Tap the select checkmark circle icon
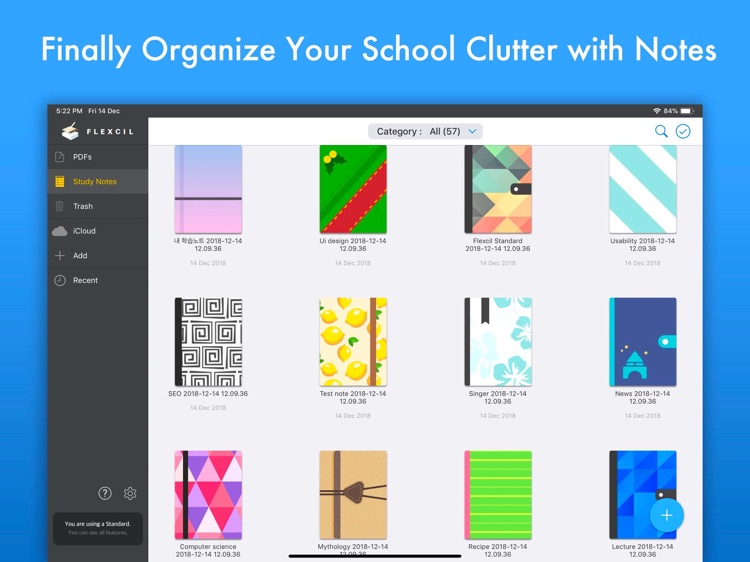This screenshot has width=750, height=562. pyautogui.click(x=683, y=131)
